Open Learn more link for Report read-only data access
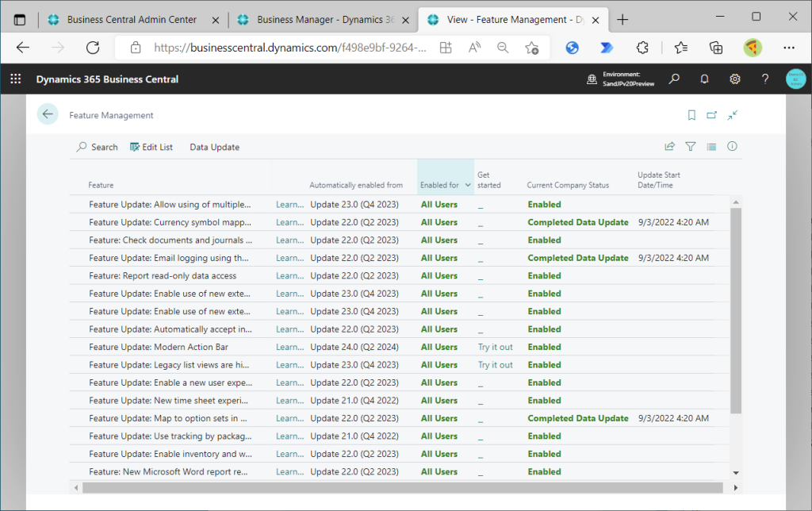812x511 pixels. tap(290, 275)
